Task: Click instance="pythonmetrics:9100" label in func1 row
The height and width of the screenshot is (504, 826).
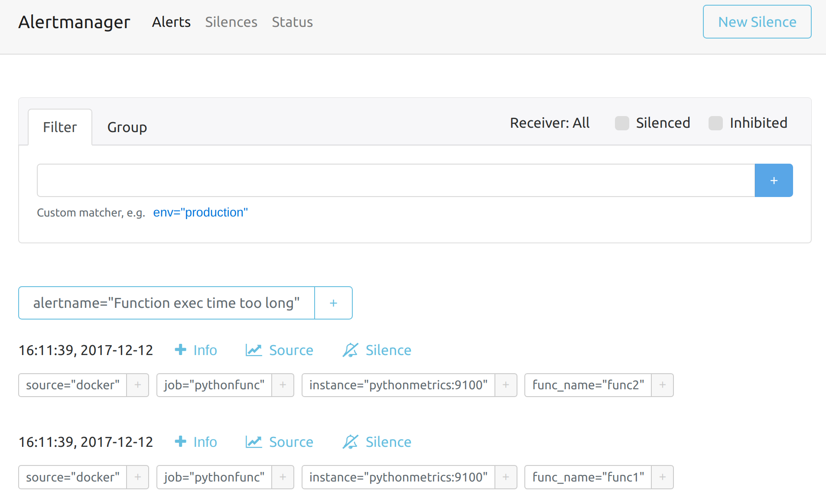Action: pyautogui.click(x=398, y=477)
